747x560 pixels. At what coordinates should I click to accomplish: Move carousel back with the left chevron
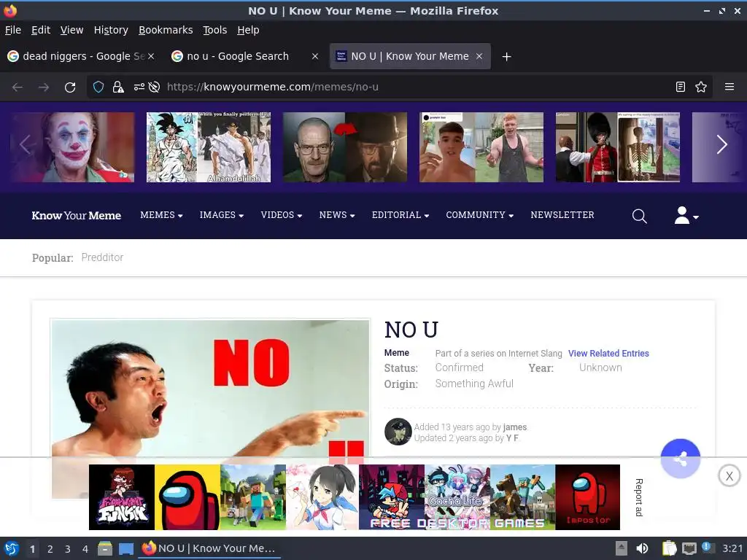tap(26, 144)
